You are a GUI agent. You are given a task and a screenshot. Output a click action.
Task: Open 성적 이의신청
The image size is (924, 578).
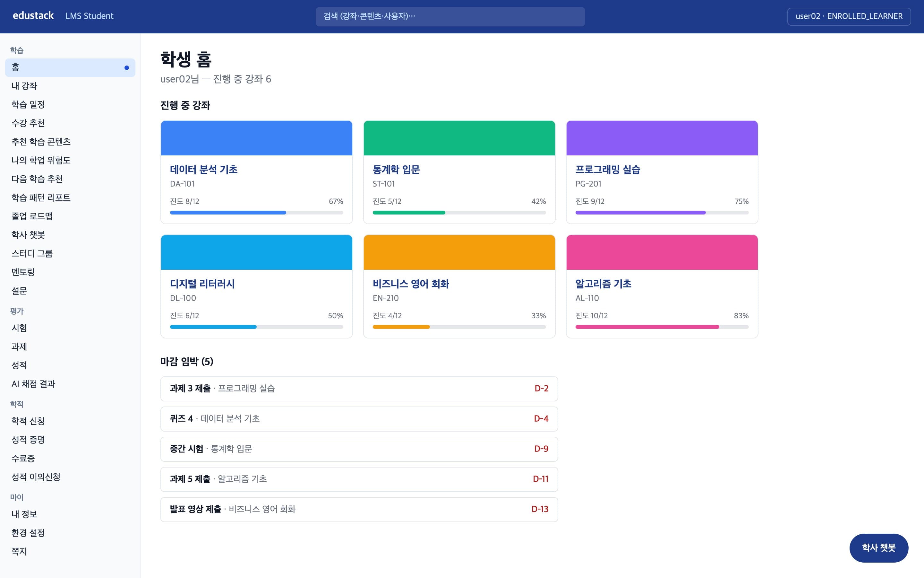(x=70, y=477)
